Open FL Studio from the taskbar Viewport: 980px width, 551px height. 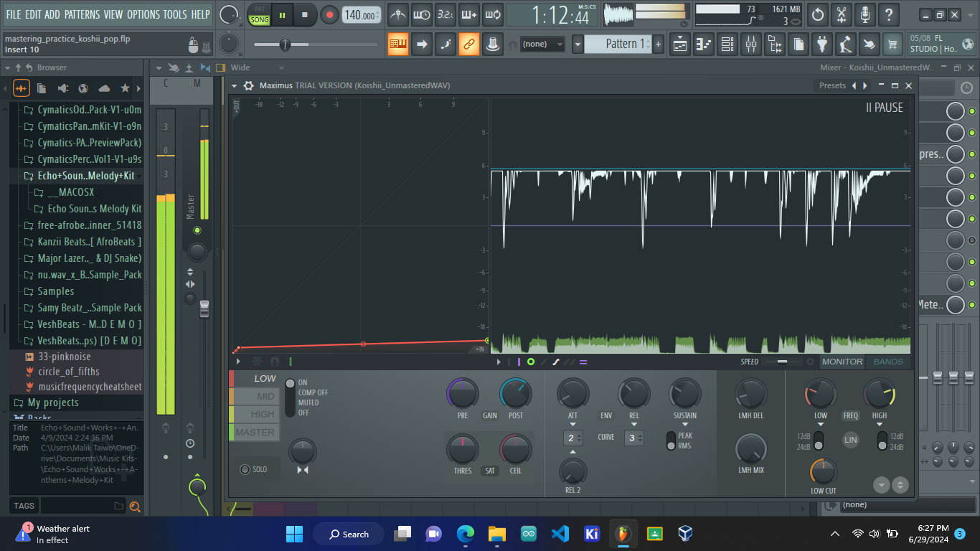623,534
